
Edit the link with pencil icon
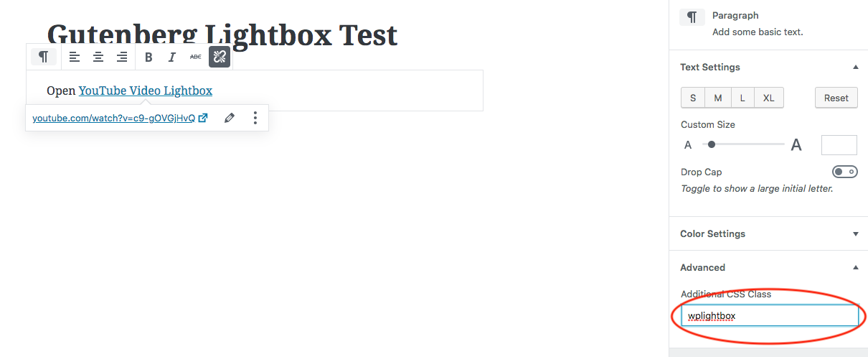coord(230,118)
